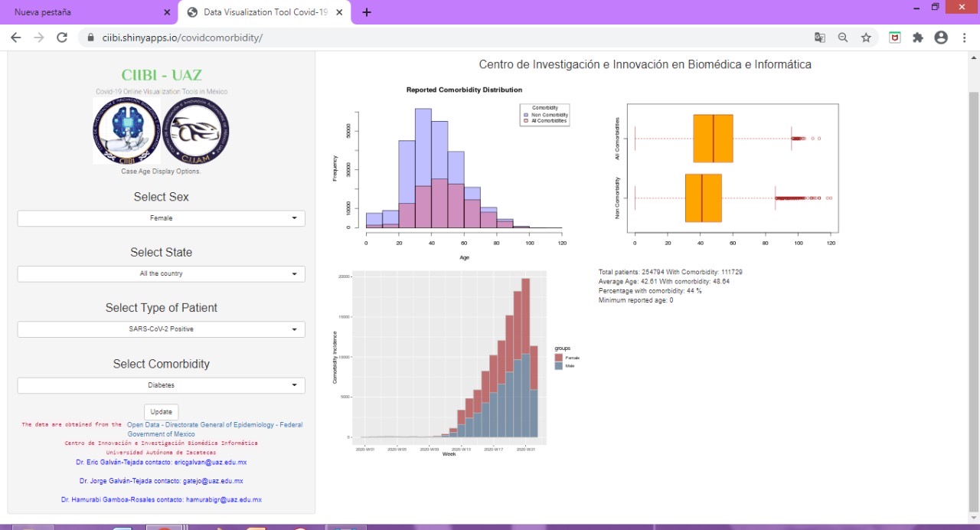Click the translate page icon

click(x=820, y=38)
